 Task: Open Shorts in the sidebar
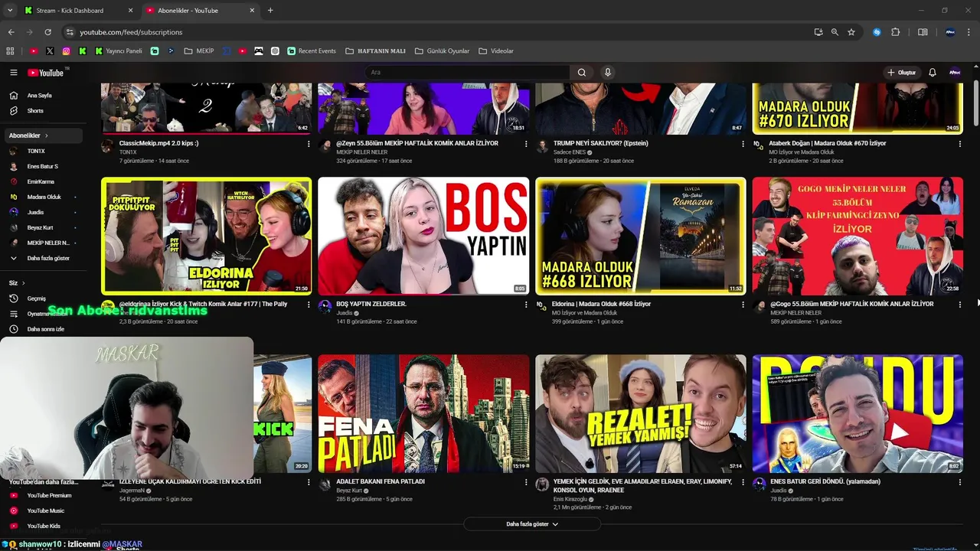[35, 111]
